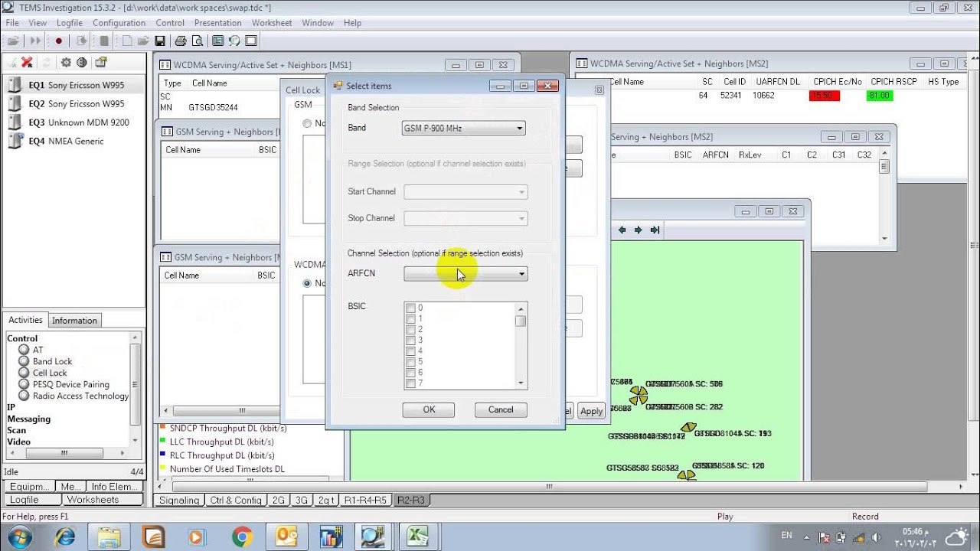Click OK in Select items dialog
The image size is (980, 551).
coord(429,410)
